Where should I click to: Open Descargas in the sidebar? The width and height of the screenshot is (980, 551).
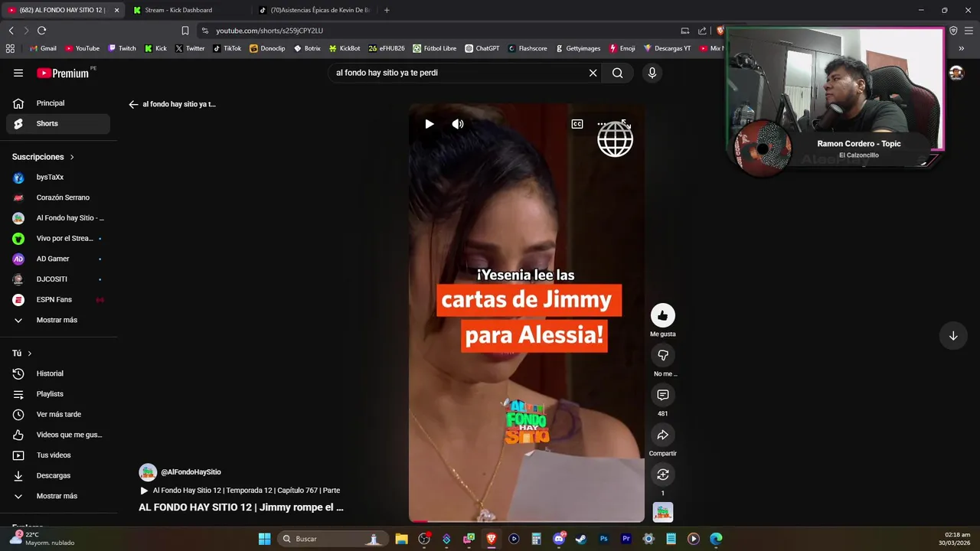click(x=58, y=475)
